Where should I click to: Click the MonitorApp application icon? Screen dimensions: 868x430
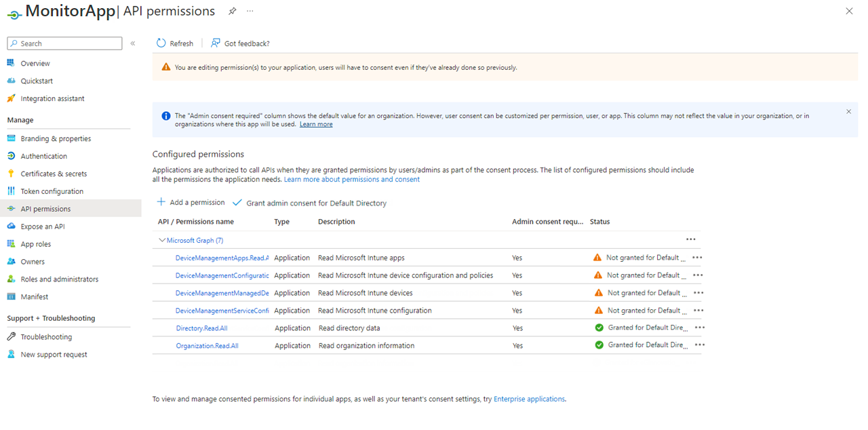14,14
